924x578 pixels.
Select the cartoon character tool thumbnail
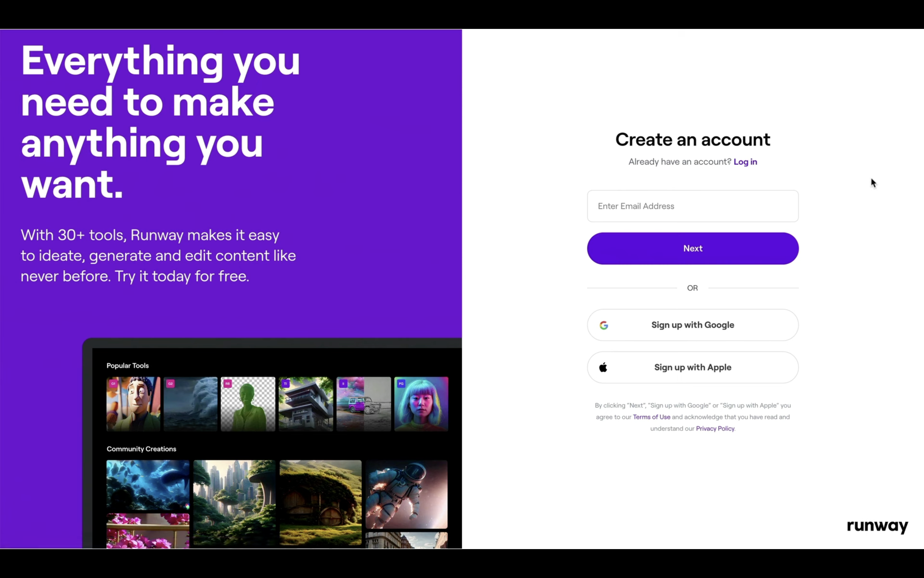click(x=133, y=404)
